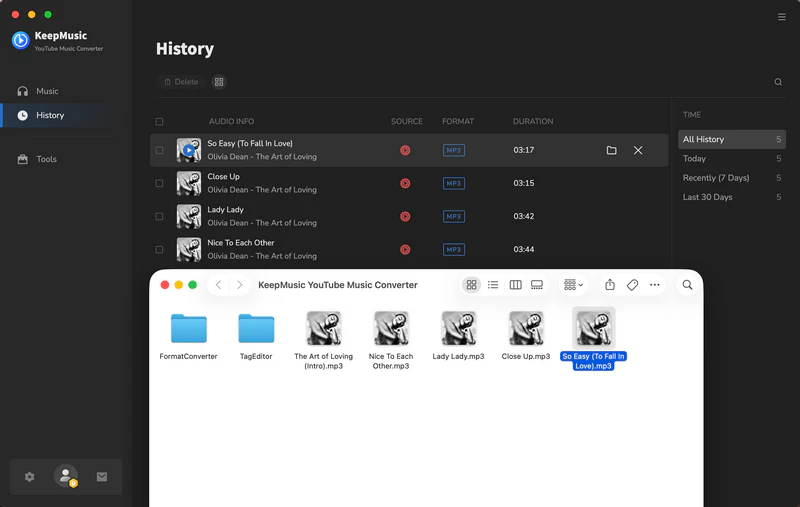Open the hamburger menu at top right
This screenshot has height=507, width=800.
(782, 17)
